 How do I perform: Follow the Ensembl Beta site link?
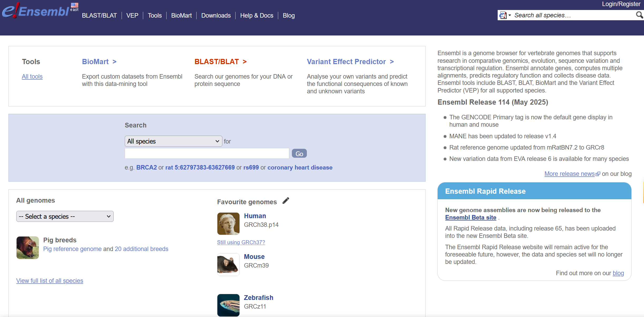470,217
